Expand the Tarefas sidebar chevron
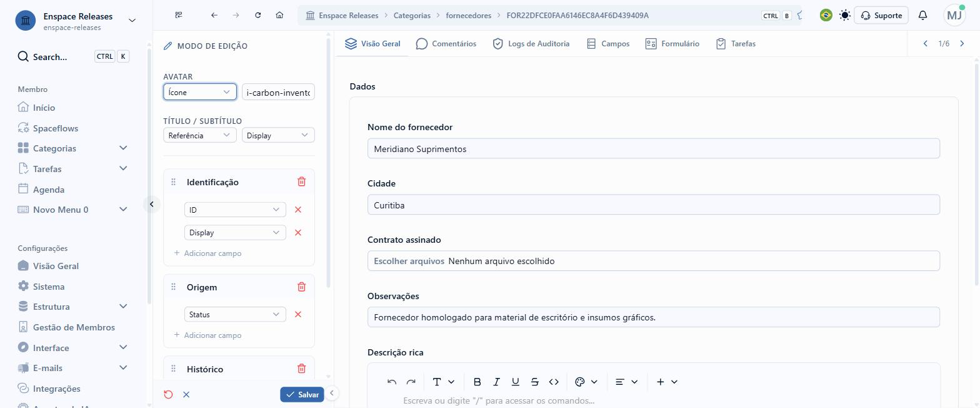 pyautogui.click(x=123, y=169)
